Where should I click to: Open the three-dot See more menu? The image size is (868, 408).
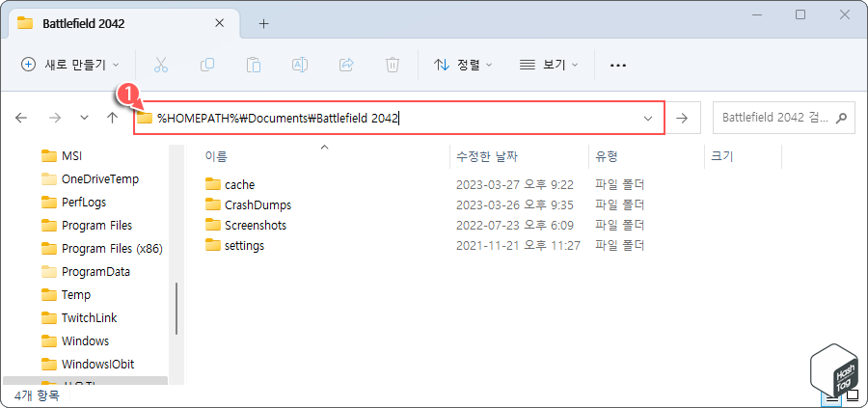click(x=618, y=66)
